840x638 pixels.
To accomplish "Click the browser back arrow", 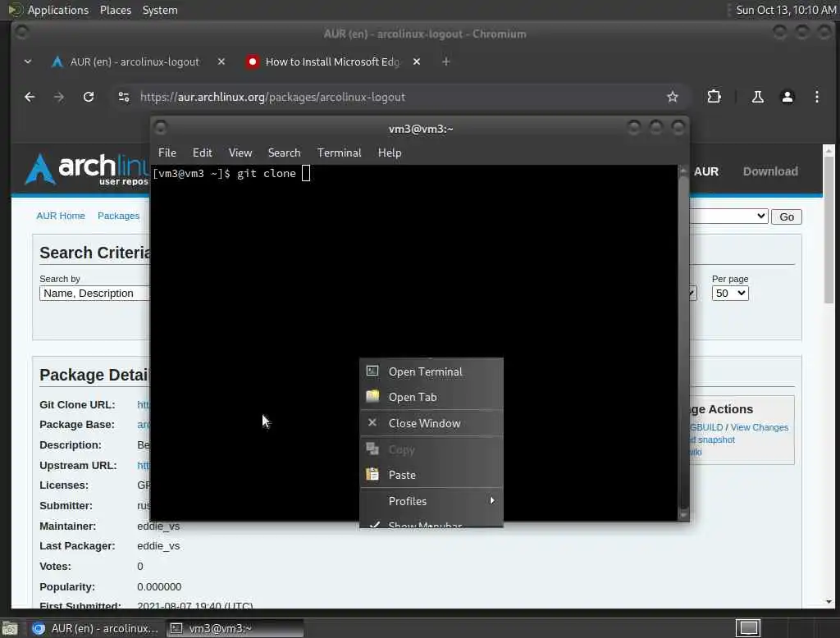I will (x=30, y=97).
